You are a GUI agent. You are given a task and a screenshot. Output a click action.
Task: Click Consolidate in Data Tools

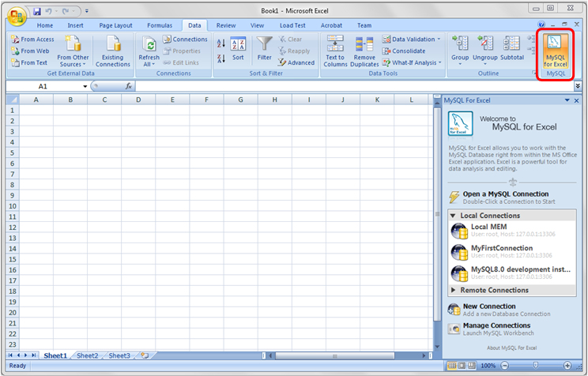click(404, 51)
